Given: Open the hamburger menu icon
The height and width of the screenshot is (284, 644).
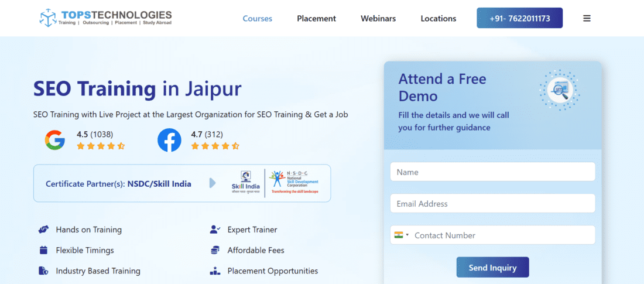Looking at the screenshot, I should [587, 18].
